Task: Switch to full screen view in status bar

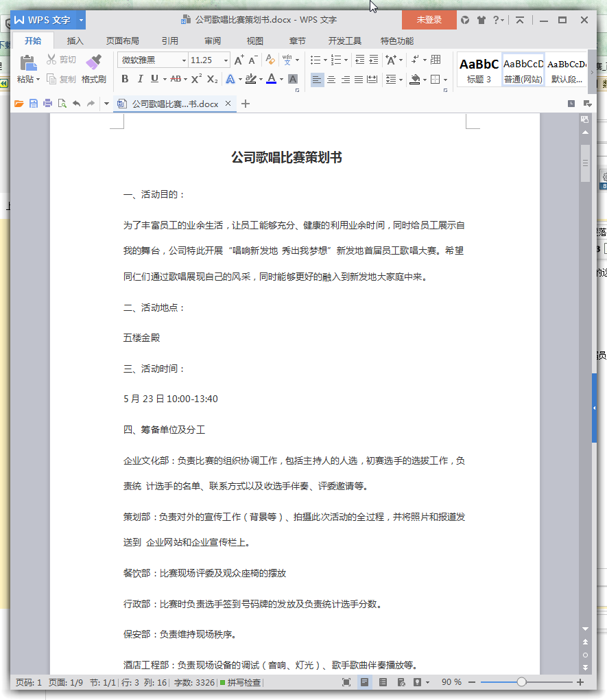Action: pos(346,682)
